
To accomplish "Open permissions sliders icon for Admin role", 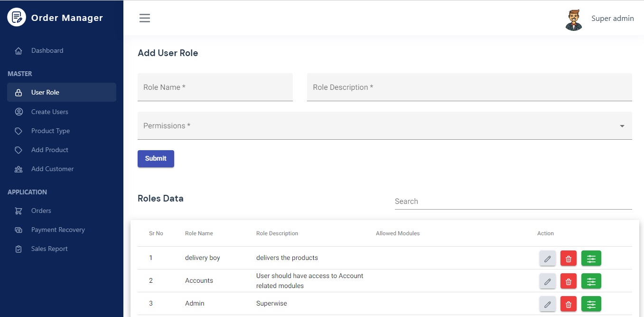I will pyautogui.click(x=591, y=304).
